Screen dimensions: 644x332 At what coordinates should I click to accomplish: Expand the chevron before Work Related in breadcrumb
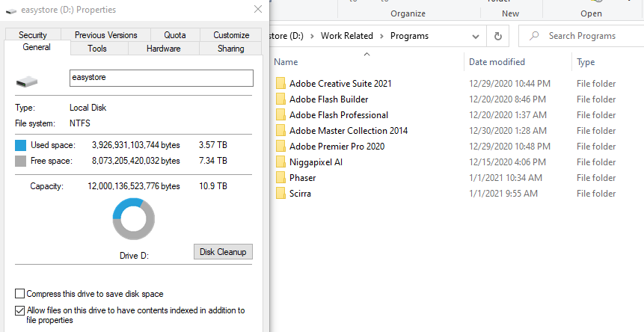(312, 36)
